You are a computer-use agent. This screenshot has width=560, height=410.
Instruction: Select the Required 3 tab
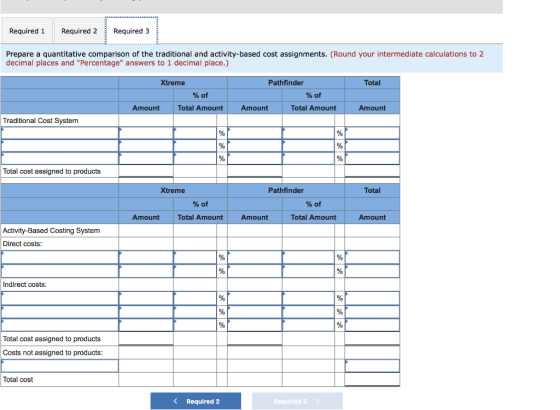[x=131, y=31]
